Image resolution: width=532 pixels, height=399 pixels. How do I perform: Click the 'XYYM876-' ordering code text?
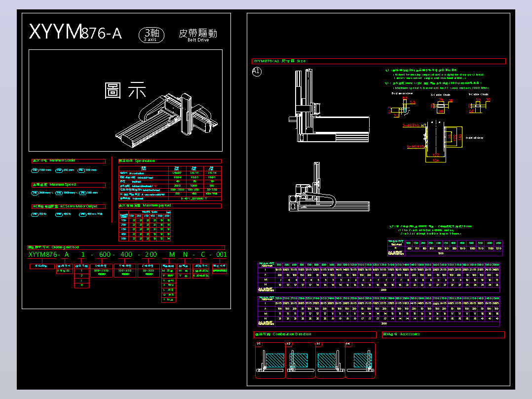[x=44, y=255]
